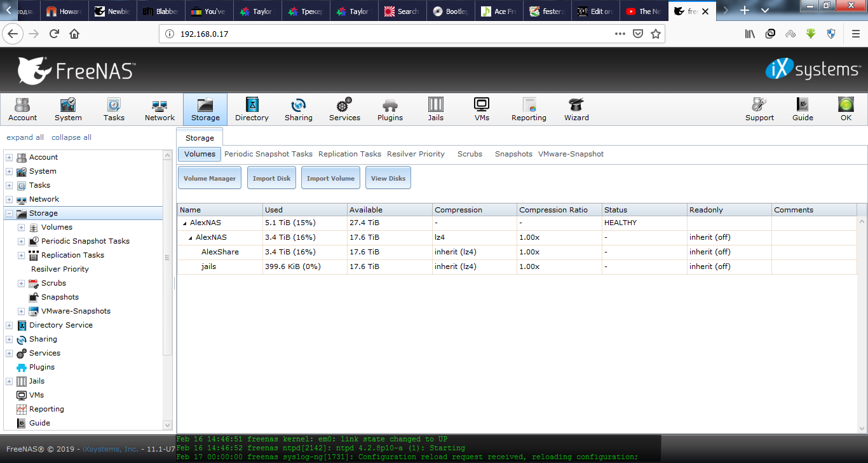Open the Reporting toolbar icon
The width and height of the screenshot is (868, 463).
click(x=529, y=109)
